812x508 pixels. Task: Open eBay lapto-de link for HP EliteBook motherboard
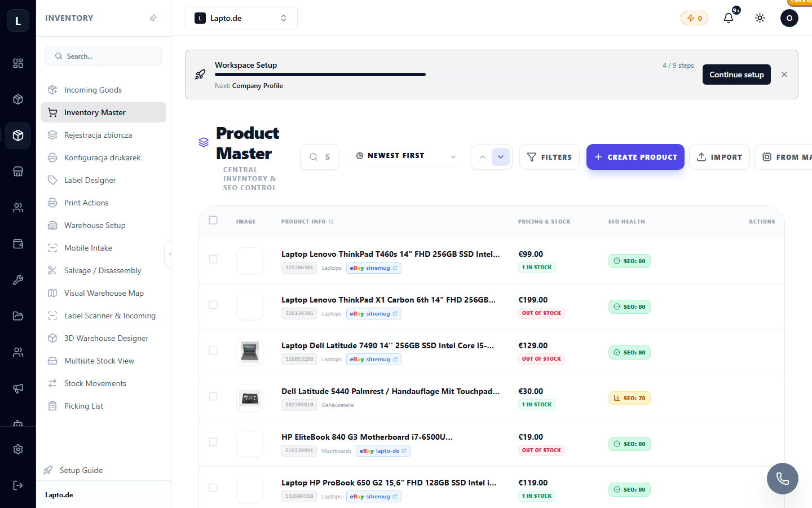383,451
